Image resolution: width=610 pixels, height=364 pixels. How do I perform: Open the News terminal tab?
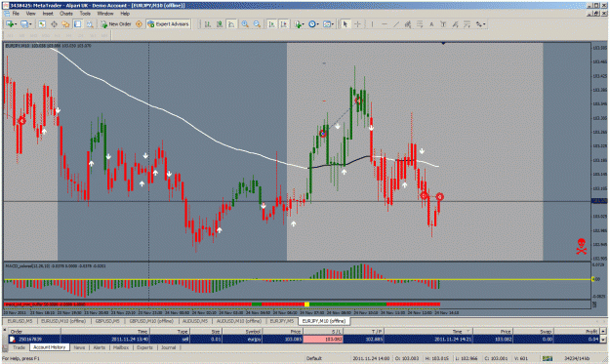tap(79, 347)
